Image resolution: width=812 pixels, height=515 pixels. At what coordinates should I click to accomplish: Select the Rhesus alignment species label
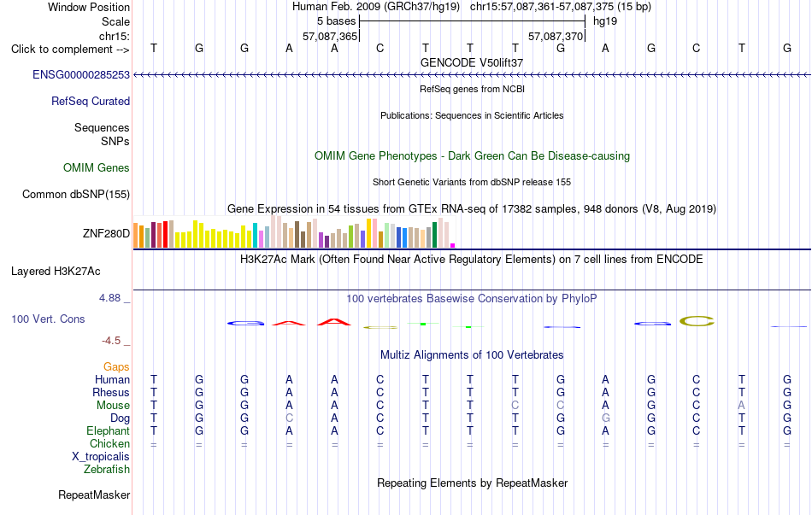pyautogui.click(x=111, y=392)
